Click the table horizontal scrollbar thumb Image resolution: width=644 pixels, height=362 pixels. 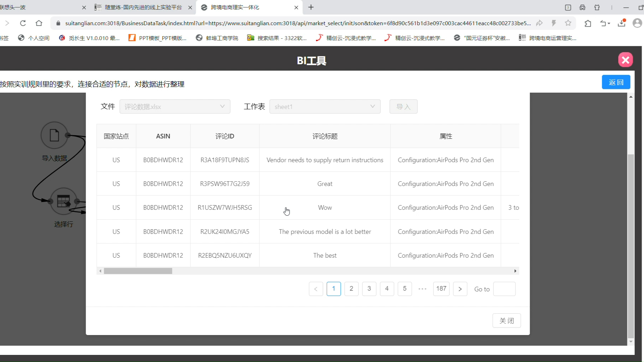point(138,271)
